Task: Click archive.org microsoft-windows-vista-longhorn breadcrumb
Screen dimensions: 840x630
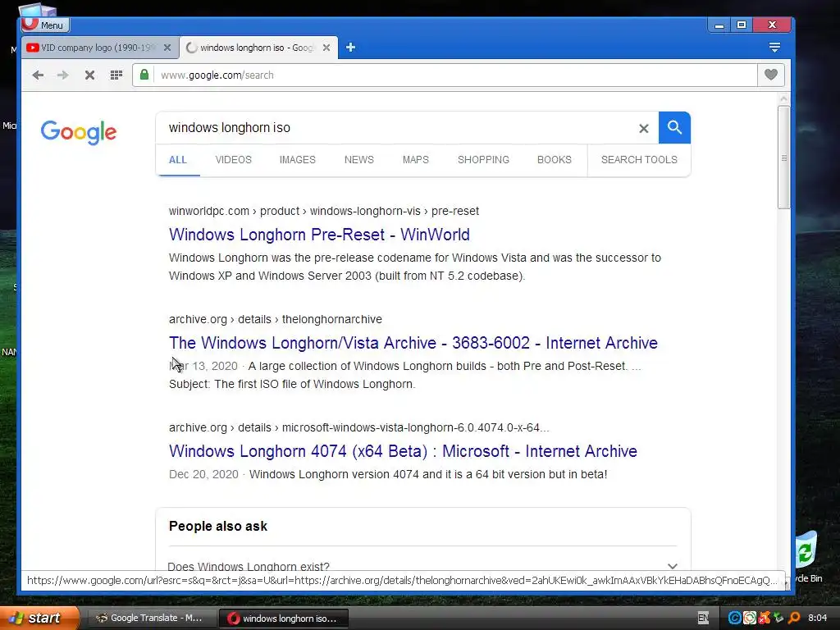Action: 359,427
